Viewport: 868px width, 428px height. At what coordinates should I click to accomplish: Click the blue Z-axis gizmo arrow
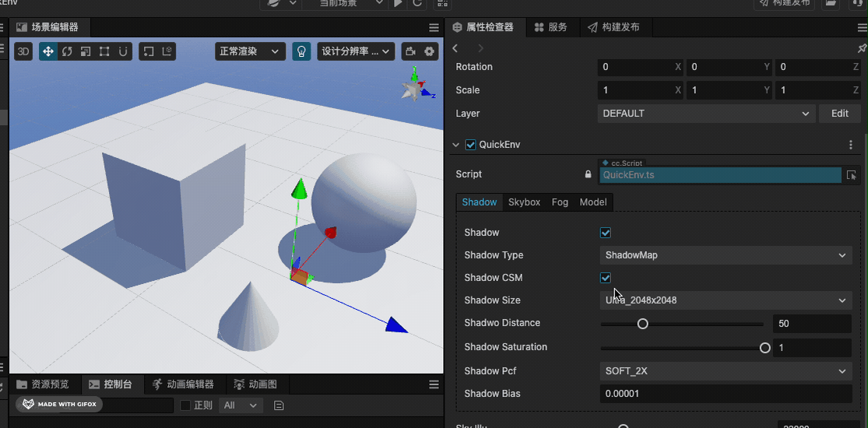click(x=397, y=325)
